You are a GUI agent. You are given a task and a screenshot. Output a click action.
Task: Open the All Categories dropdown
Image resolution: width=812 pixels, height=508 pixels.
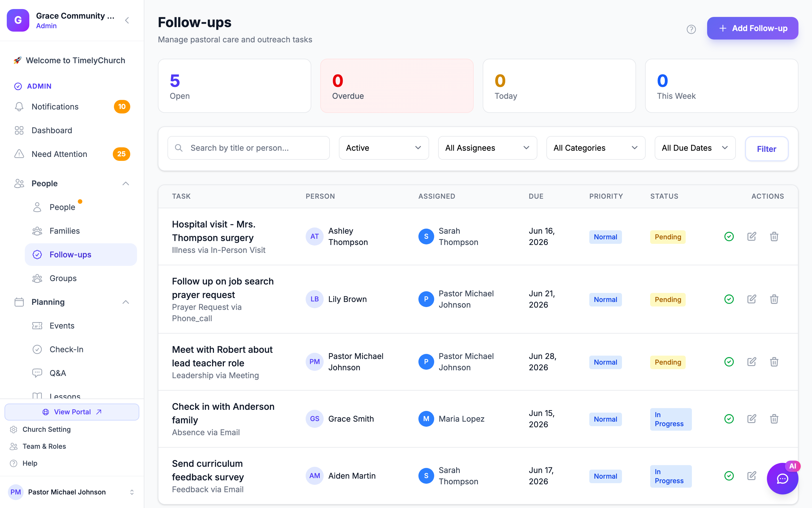595,148
